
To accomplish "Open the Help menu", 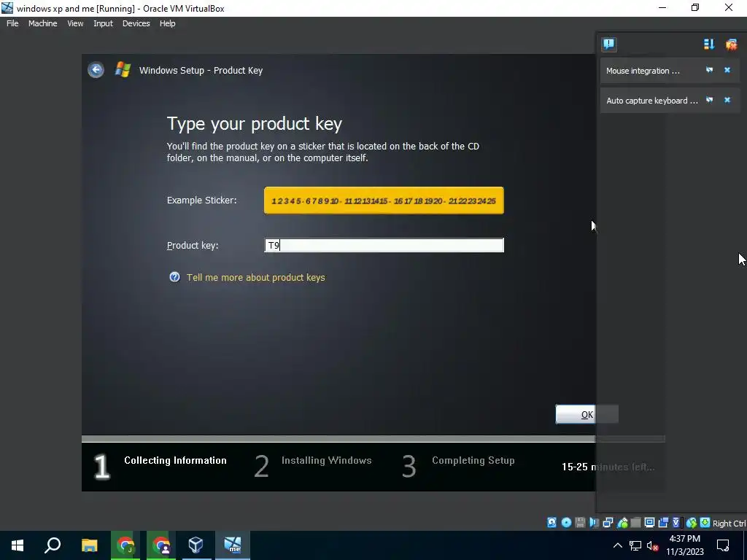I will pos(167,23).
